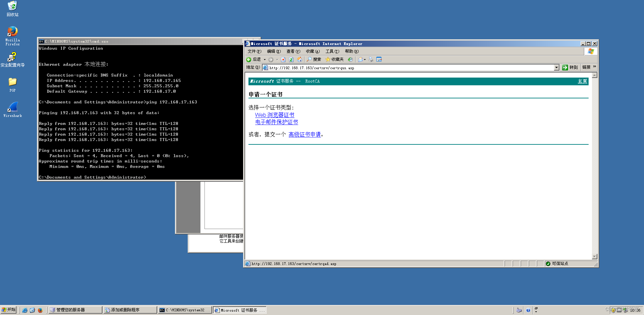
Task: Expand the Links (链接) toolbar chevron
Action: pos(594,67)
